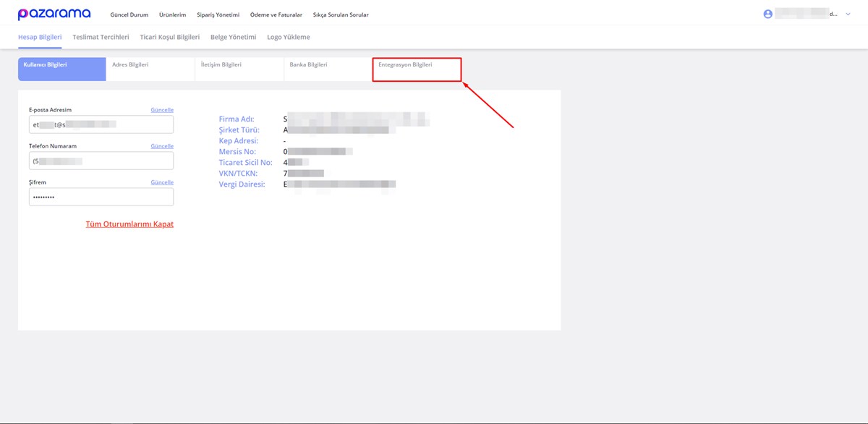Click the Şirket Türü label
The height and width of the screenshot is (424, 868).
[239, 130]
